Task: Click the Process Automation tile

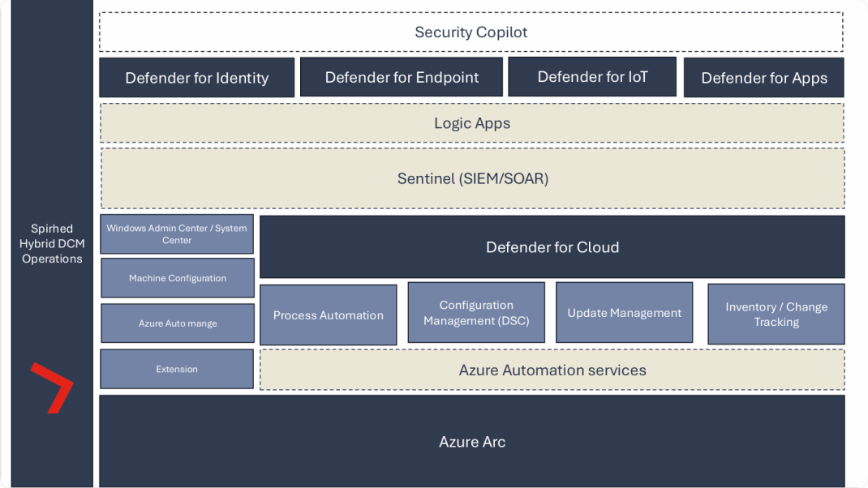Action: pyautogui.click(x=328, y=315)
